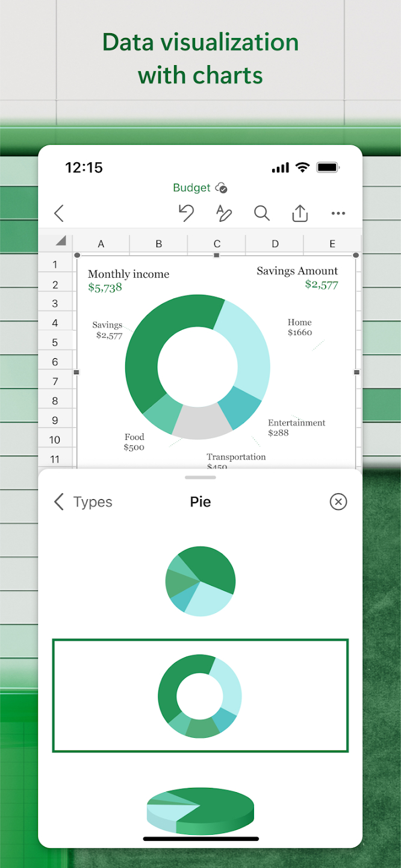Close the Pie chart types panel
Image resolution: width=401 pixels, height=868 pixels.
tap(338, 502)
